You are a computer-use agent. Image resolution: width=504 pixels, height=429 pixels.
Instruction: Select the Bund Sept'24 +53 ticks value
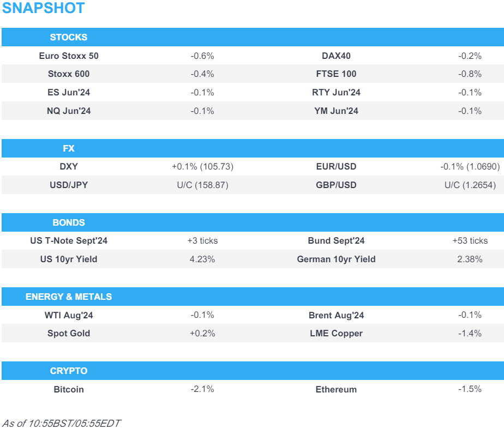point(470,241)
